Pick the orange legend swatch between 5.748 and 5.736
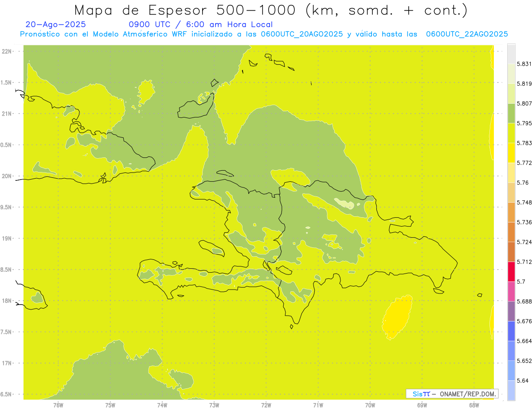Screen dimensions: 532x411 point(511,212)
